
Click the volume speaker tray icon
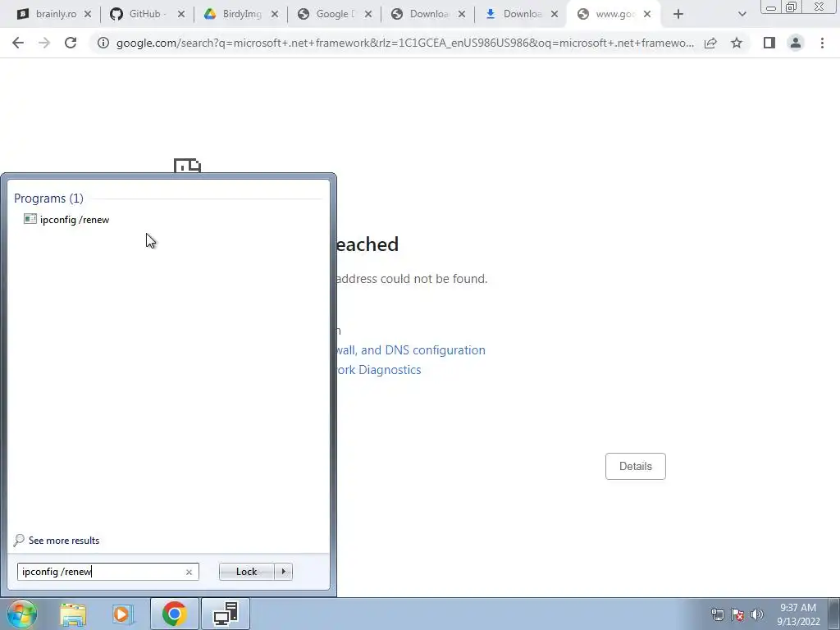pos(757,614)
